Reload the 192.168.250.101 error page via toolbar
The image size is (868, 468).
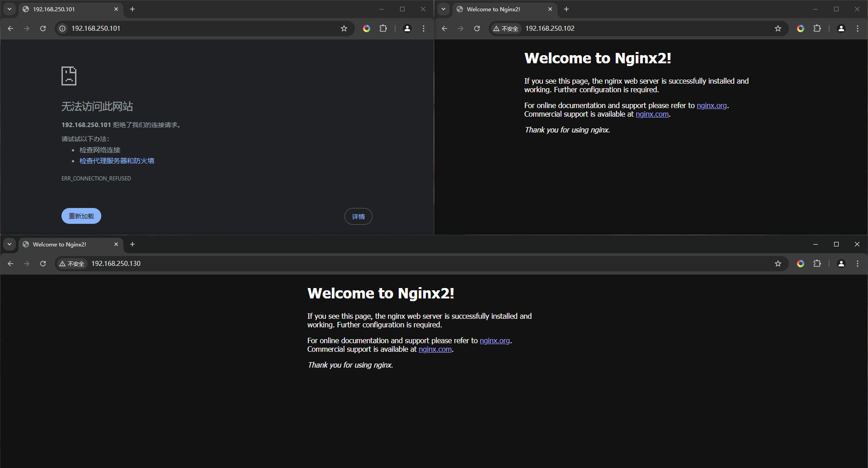pos(43,28)
